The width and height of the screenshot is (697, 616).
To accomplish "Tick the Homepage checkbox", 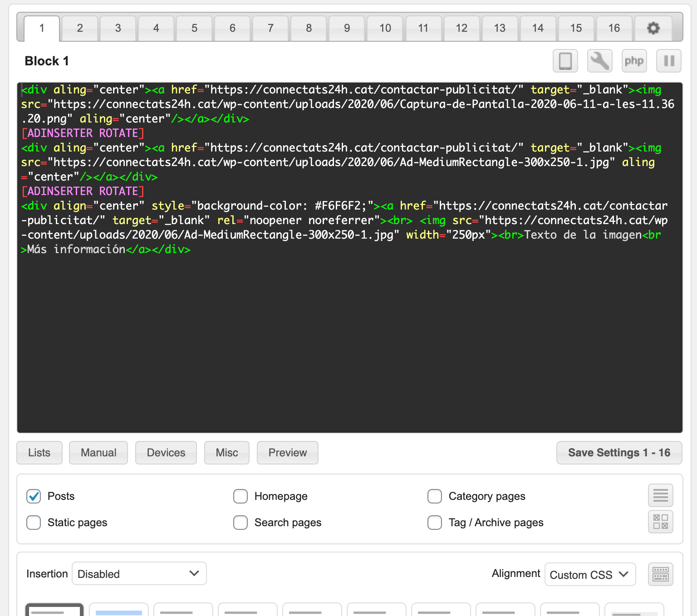I will [x=241, y=496].
